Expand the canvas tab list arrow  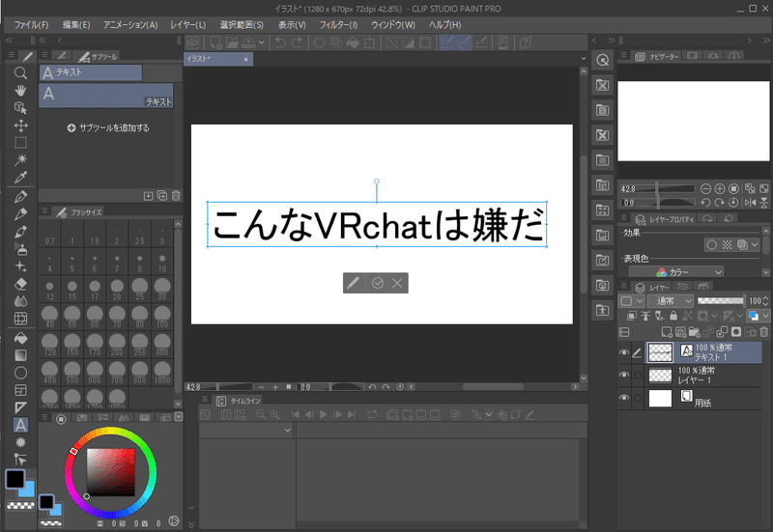coord(584,59)
